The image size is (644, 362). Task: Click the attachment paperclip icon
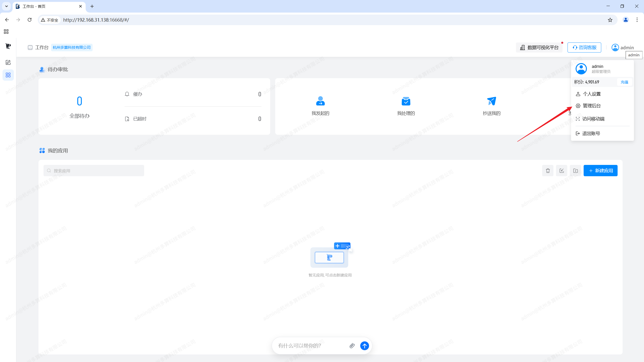pos(352,346)
